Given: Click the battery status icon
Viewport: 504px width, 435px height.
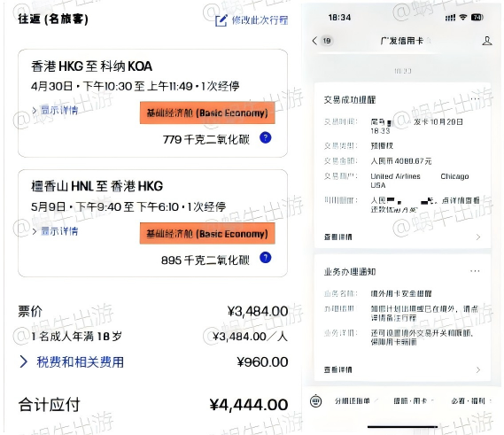Looking at the screenshot, I should [x=477, y=17].
